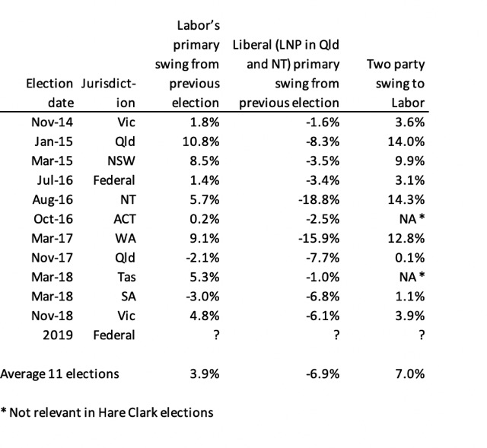
Task: Click the Nov-14 election date cell
Action: pos(53,122)
